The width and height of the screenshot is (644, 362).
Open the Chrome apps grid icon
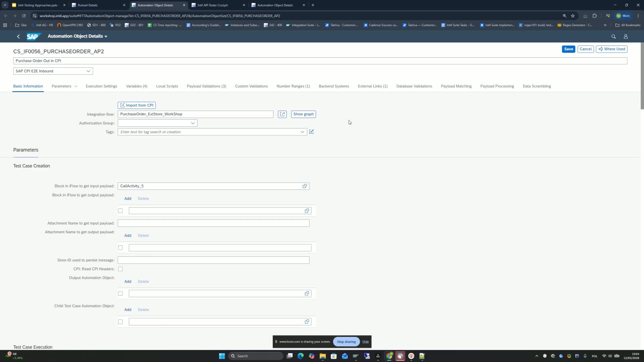tap(5, 25)
